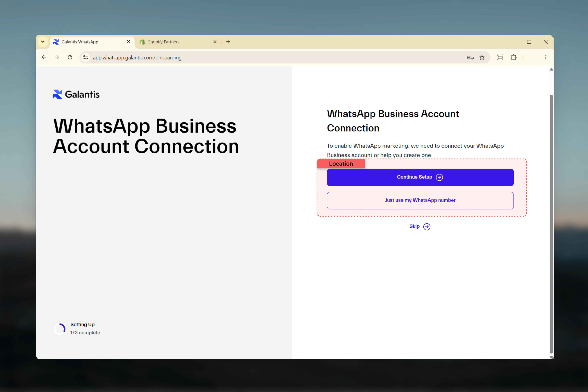The image size is (588, 392).
Task: Expand the tab search dropdown
Action: click(x=43, y=42)
